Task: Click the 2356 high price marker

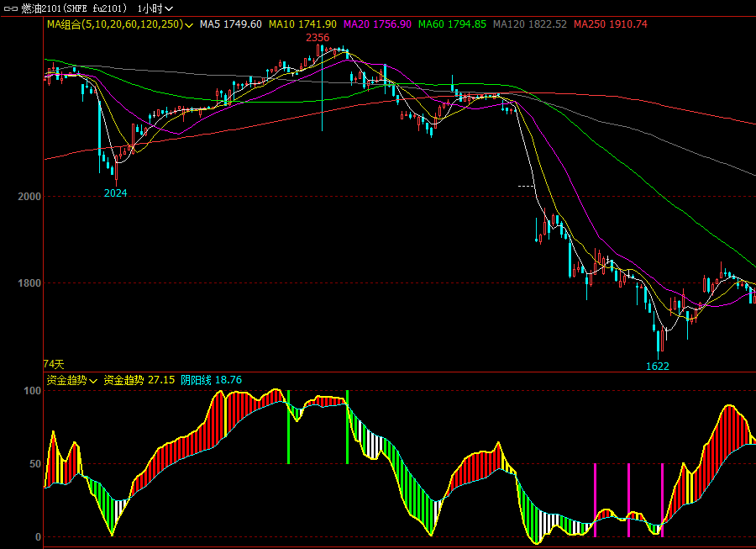Action: (x=318, y=38)
